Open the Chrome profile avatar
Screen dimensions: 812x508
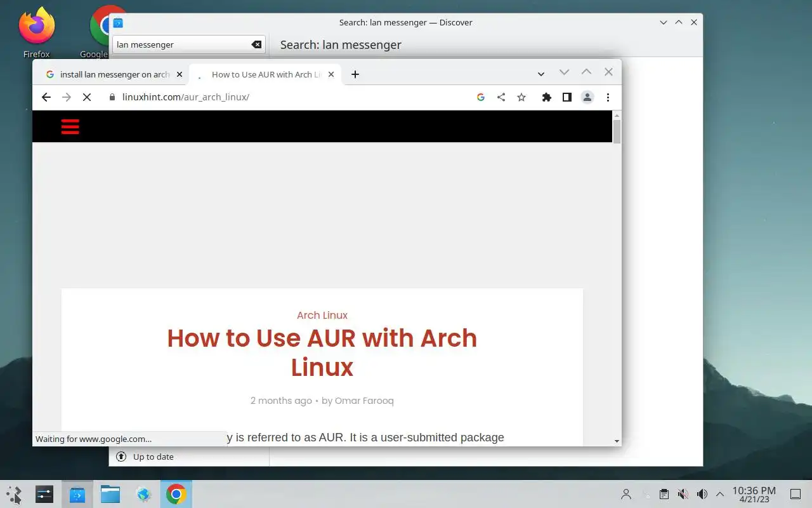click(x=587, y=97)
